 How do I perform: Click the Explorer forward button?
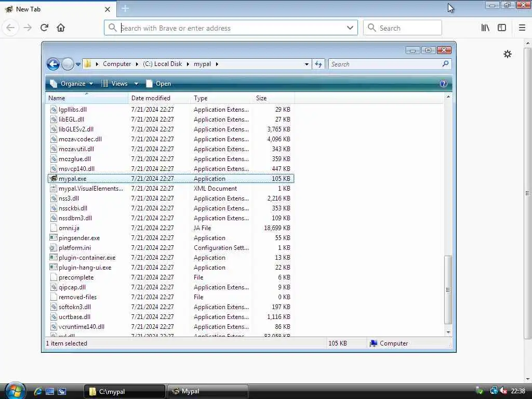[x=68, y=64]
